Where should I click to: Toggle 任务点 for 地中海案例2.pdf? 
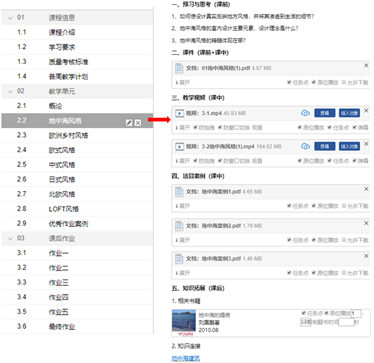coord(289,240)
